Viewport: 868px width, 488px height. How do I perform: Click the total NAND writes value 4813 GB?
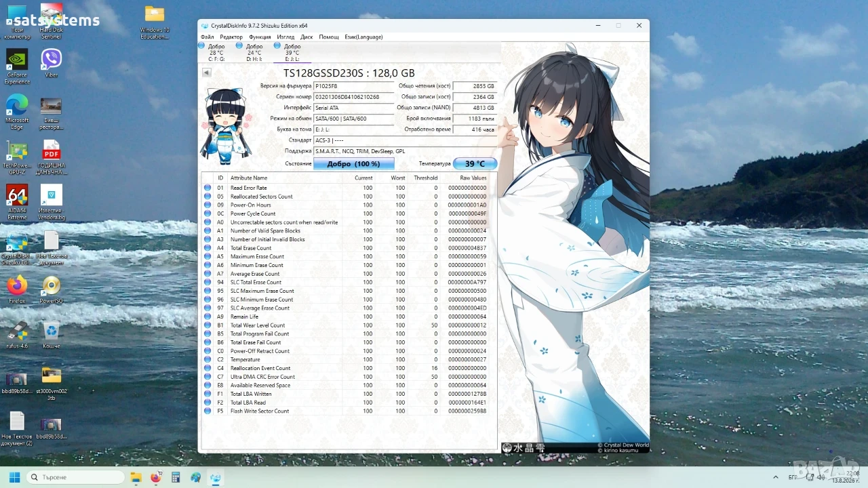point(475,108)
